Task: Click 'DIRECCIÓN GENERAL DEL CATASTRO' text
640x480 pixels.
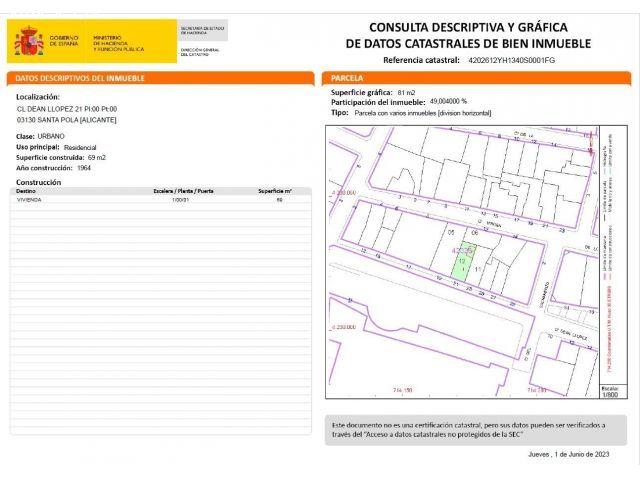Action: point(200,52)
